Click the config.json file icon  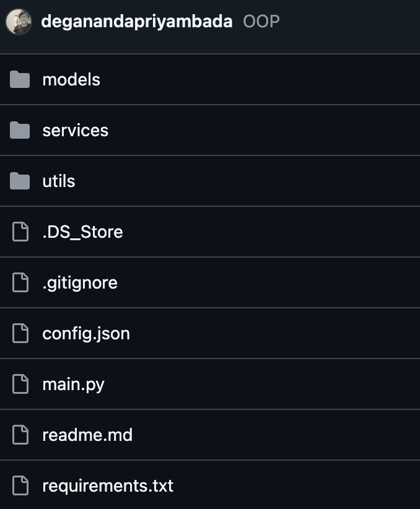coord(20,333)
